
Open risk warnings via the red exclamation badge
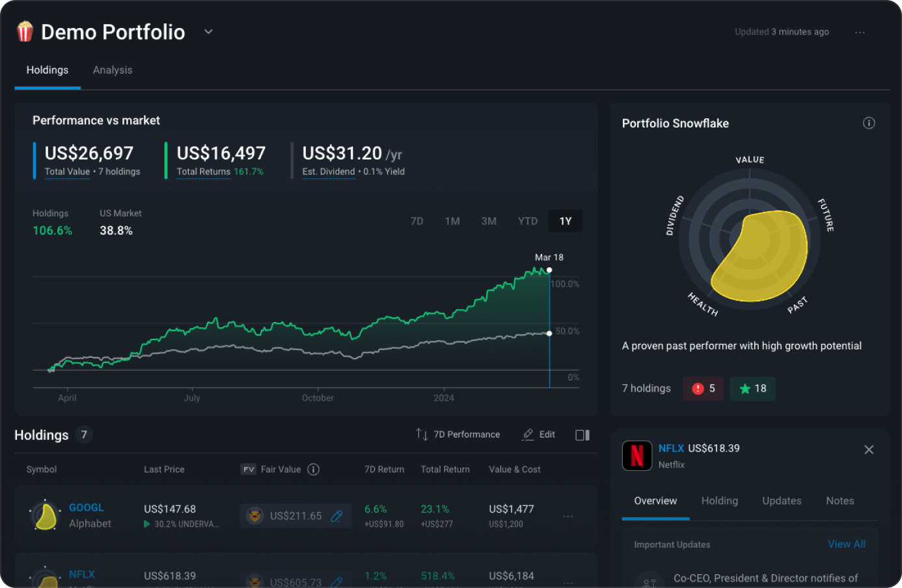click(x=703, y=388)
